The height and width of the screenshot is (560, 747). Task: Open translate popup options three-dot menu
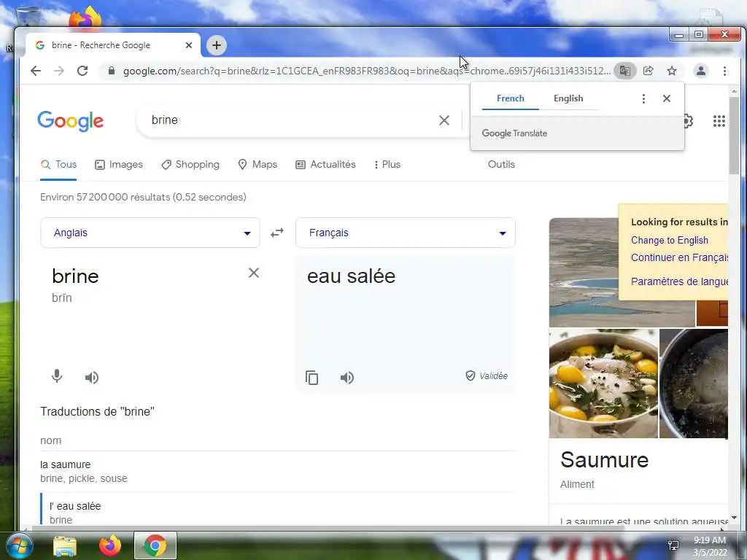[643, 98]
